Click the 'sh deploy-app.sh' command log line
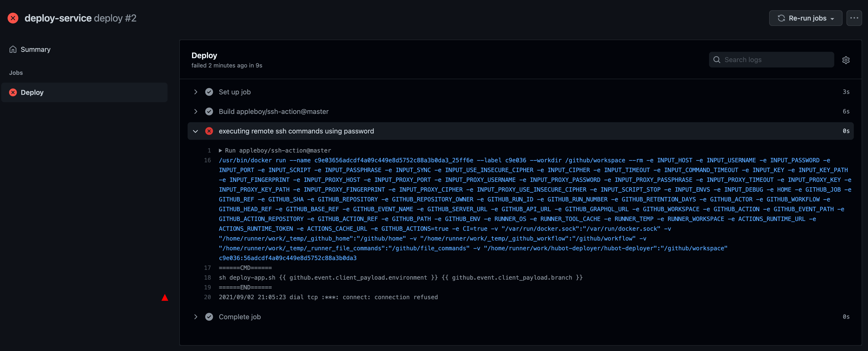This screenshot has width=868, height=351. point(401,278)
